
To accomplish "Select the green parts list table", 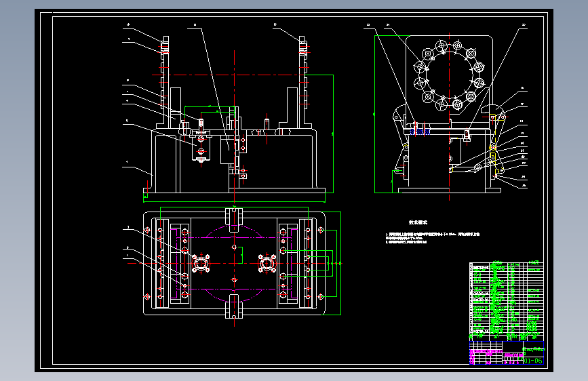I will (x=506, y=300).
